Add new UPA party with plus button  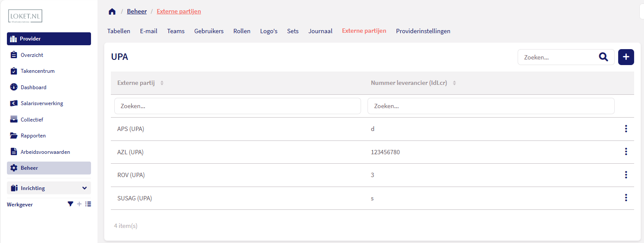coord(626,57)
